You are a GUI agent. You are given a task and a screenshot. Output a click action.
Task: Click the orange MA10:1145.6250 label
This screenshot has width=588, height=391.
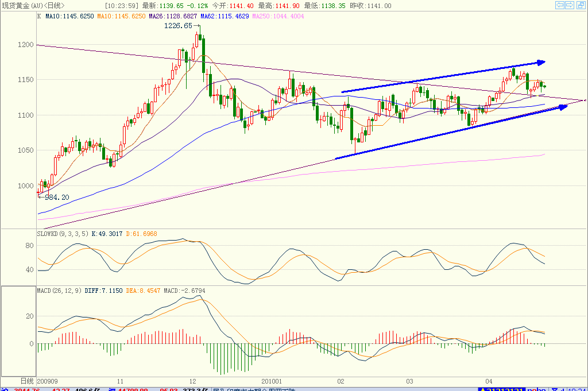[x=121, y=16]
